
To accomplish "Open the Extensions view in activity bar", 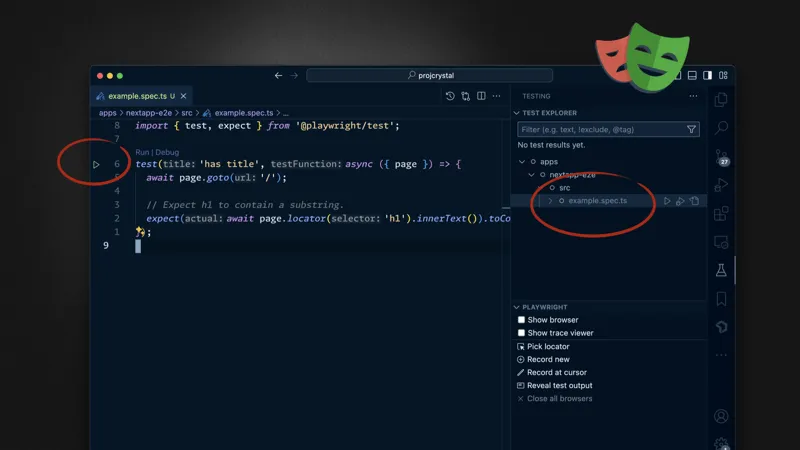I will tap(721, 214).
